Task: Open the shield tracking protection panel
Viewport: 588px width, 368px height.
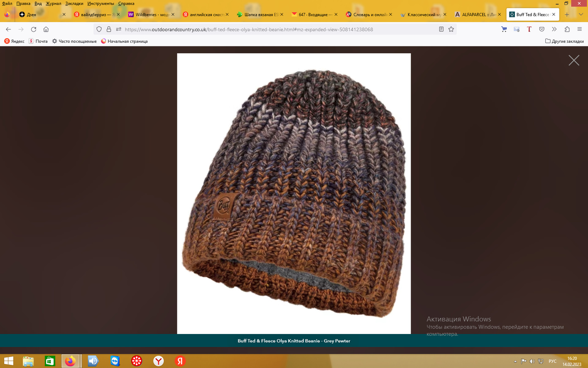Action: [99, 29]
